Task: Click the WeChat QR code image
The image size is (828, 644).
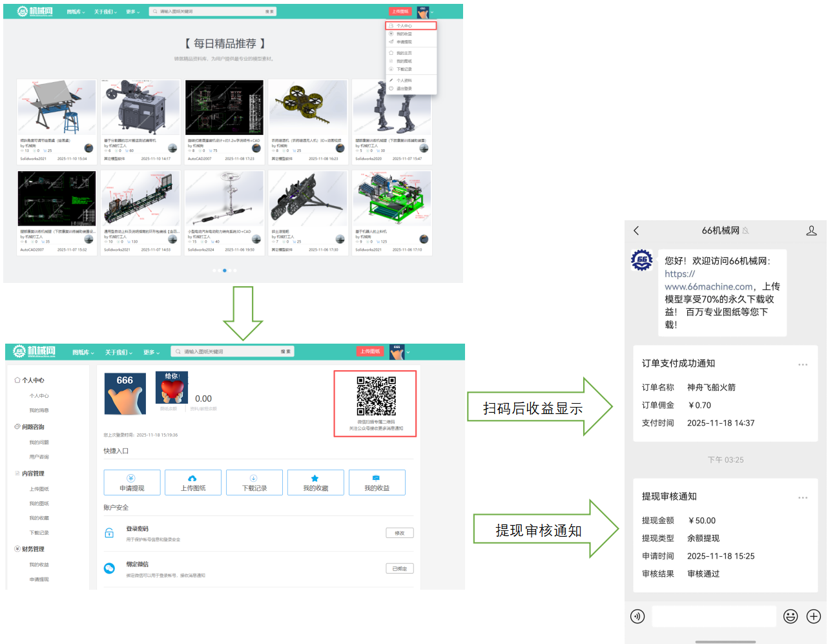Action: (x=377, y=397)
